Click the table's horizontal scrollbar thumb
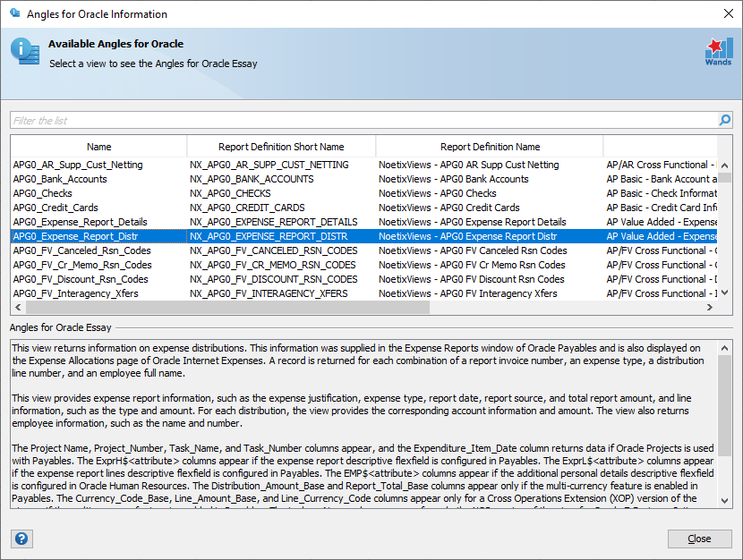The width and height of the screenshot is (743, 560). tap(227, 307)
